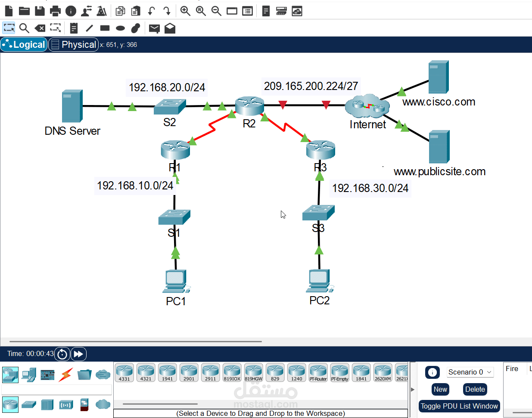The height and width of the screenshot is (418, 532).
Task: Pick the PT-Router model
Action: click(318, 373)
